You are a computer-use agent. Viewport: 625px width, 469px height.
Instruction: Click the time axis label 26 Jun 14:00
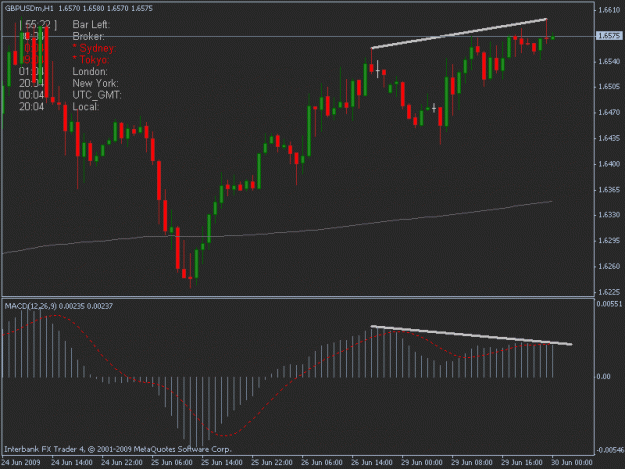[x=371, y=462]
